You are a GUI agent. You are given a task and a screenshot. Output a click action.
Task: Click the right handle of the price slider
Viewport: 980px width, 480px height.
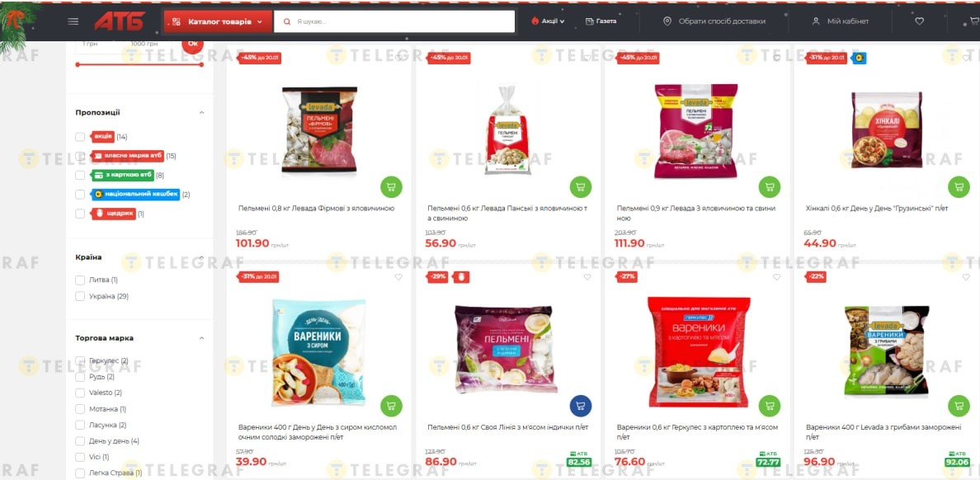tap(202, 64)
